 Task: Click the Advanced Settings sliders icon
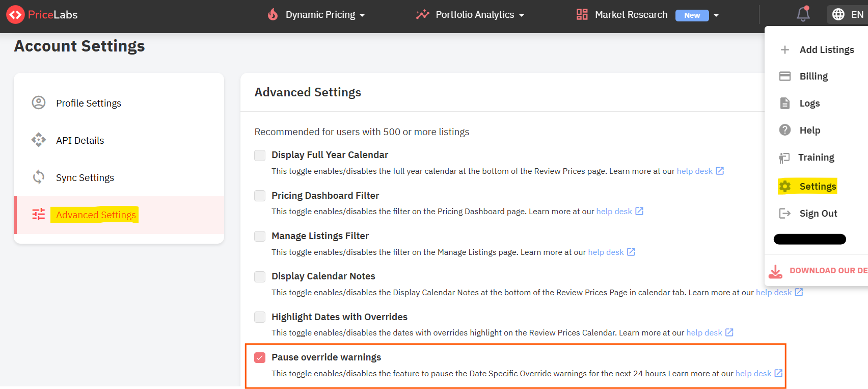point(39,215)
